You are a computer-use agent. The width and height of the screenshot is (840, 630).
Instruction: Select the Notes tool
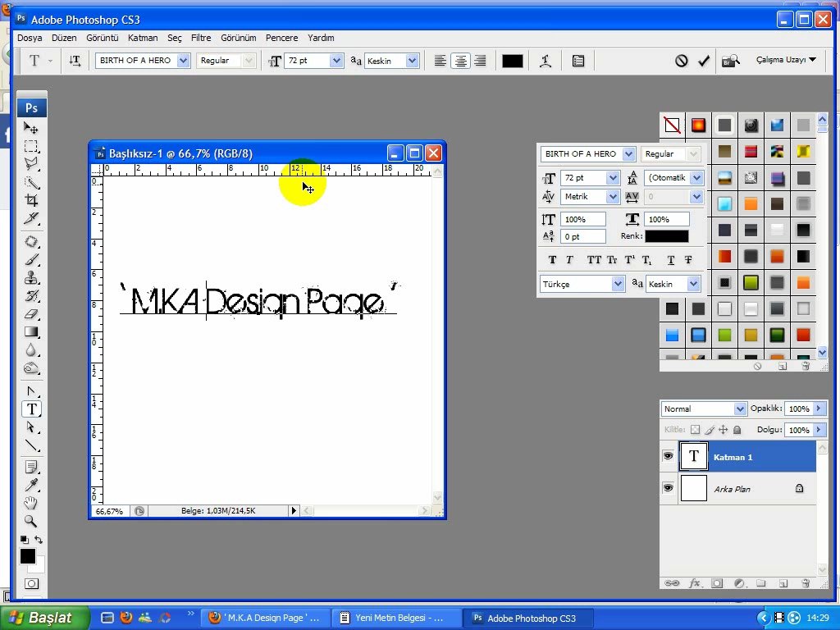(x=31, y=467)
